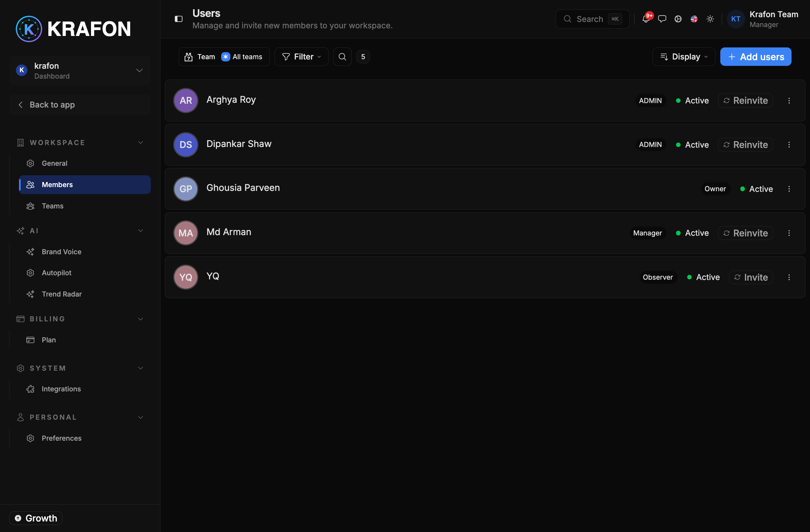Open the Display options dropdown
The image size is (810, 532).
(684, 57)
